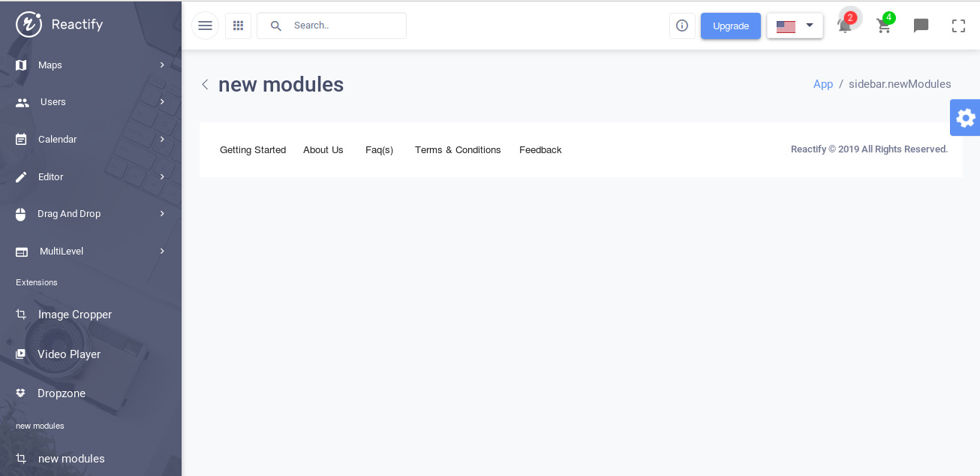Click the Upgrade button
This screenshot has height=476, width=980.
pos(730,26)
